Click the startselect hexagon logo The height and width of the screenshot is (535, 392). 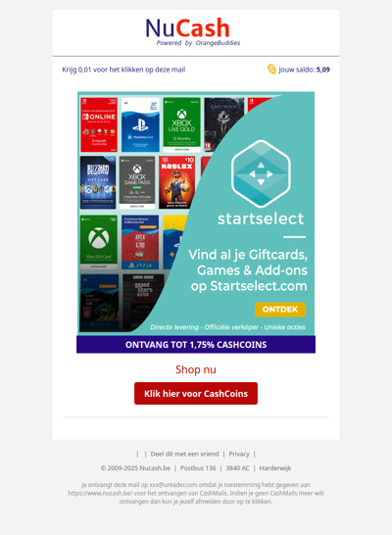pos(261,173)
